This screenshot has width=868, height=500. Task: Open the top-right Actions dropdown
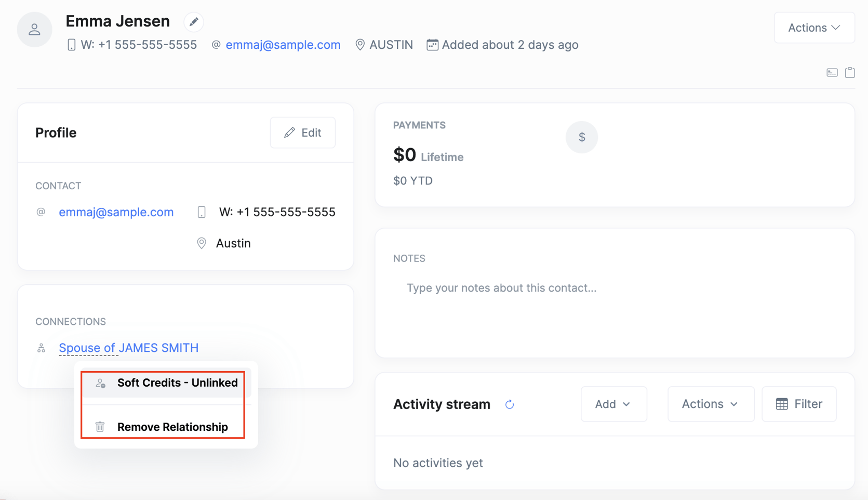814,28
